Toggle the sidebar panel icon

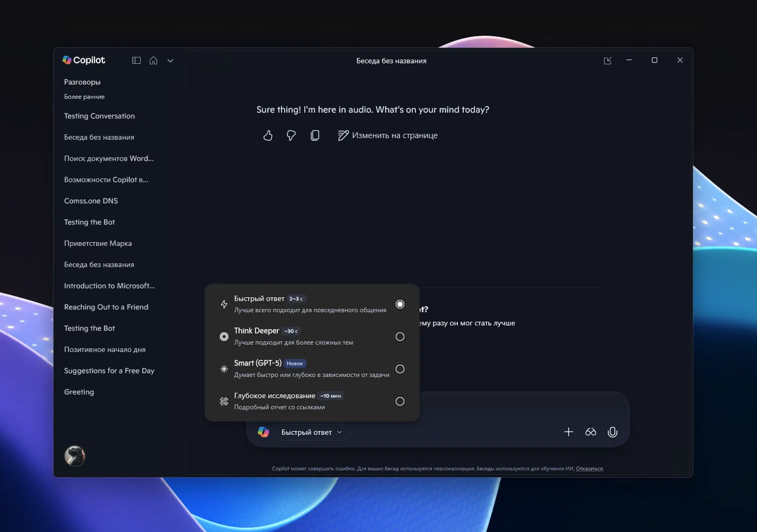pyautogui.click(x=136, y=61)
